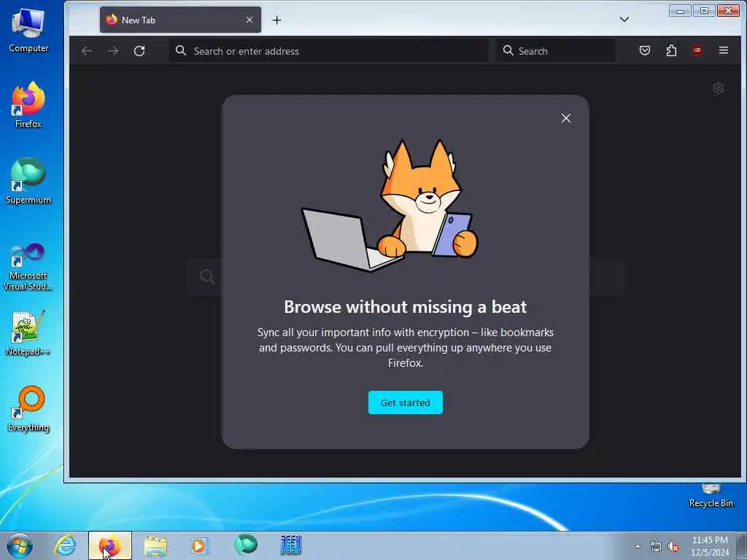Click the Firefox taskbar button
The image size is (747, 560).
coord(109,545)
